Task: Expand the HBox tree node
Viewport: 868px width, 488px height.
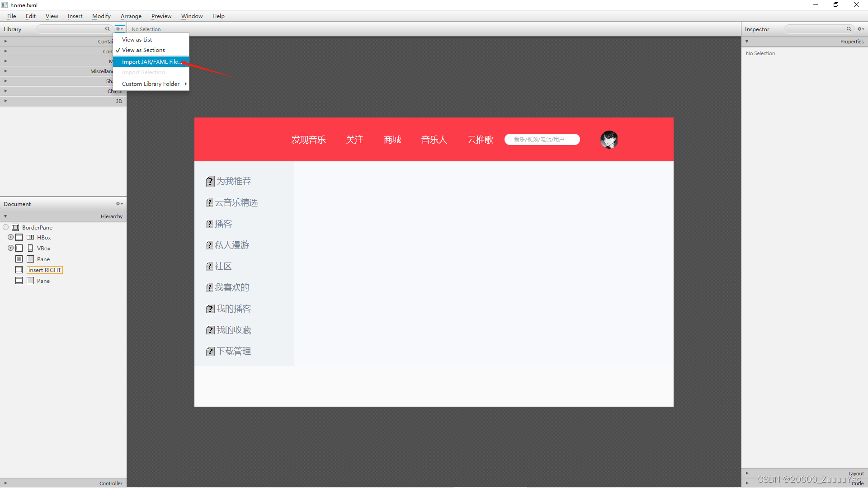Action: (10, 237)
